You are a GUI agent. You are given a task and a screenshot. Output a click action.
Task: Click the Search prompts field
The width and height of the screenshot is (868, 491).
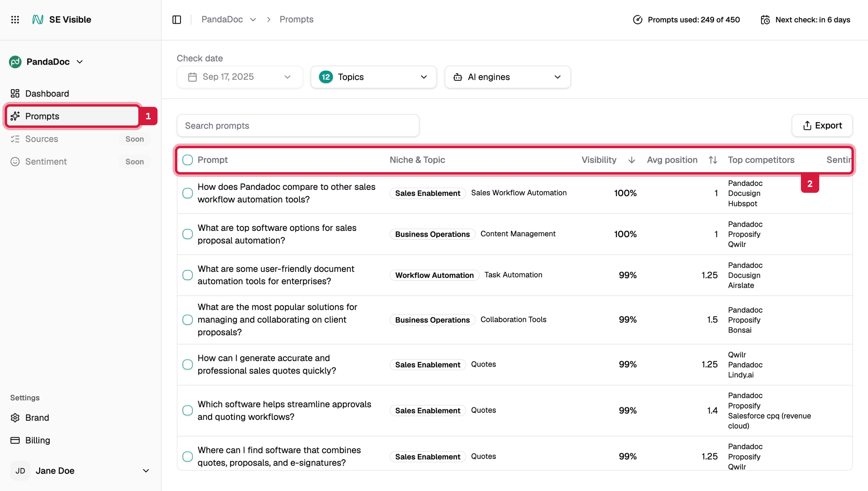coord(298,125)
